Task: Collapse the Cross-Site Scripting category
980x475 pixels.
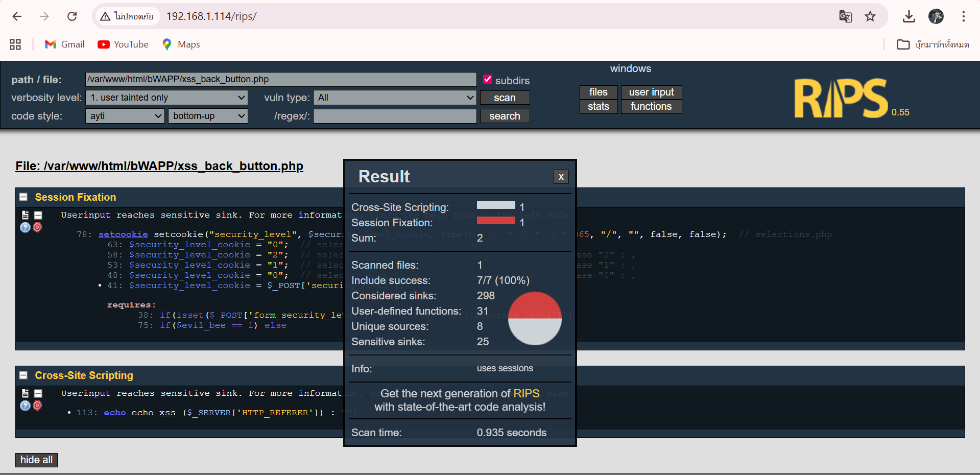Action: [23, 375]
